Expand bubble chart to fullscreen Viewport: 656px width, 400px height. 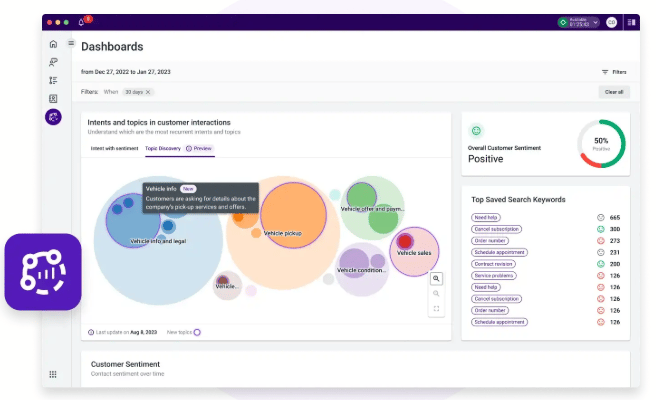point(436,309)
